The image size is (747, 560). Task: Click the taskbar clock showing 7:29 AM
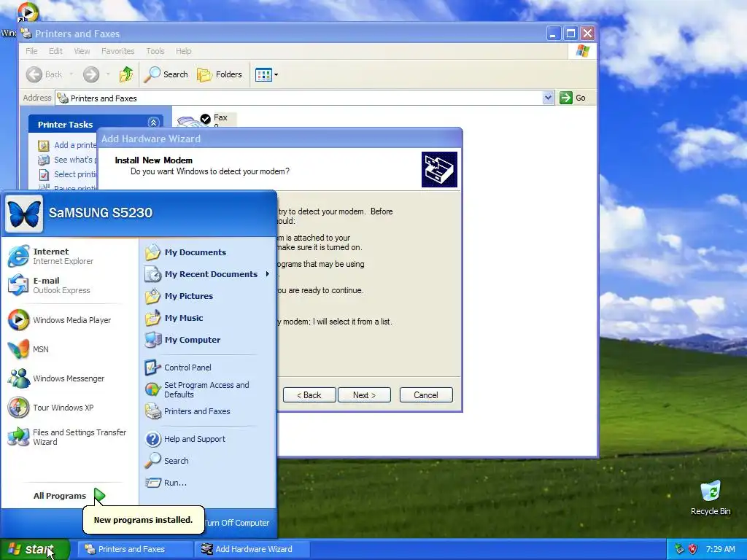pyautogui.click(x=720, y=549)
